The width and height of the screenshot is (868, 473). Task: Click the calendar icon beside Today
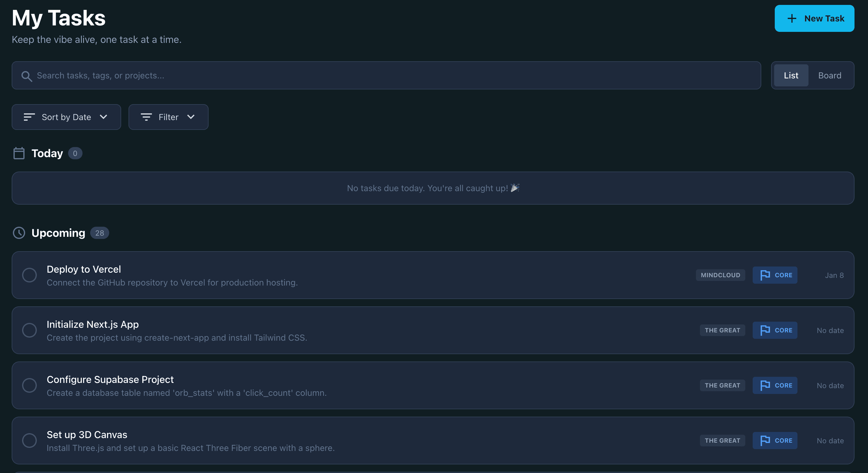pos(19,153)
